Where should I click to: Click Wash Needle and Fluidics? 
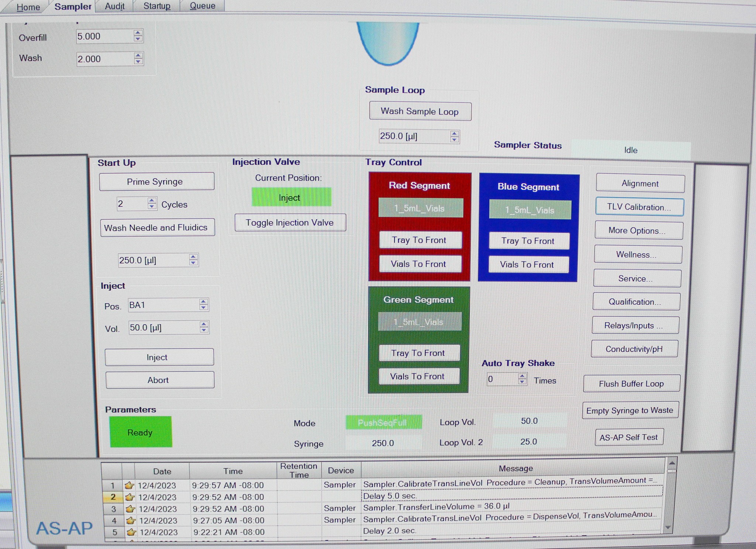point(157,227)
